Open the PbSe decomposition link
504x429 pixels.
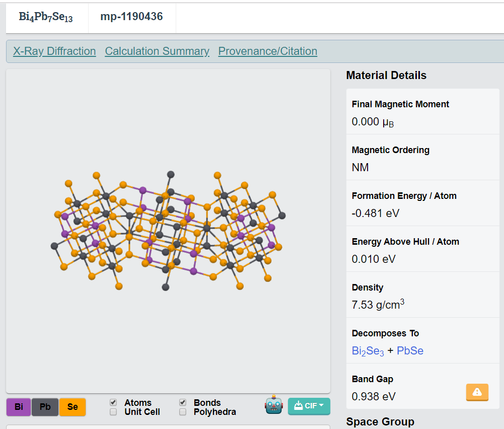[x=410, y=351]
